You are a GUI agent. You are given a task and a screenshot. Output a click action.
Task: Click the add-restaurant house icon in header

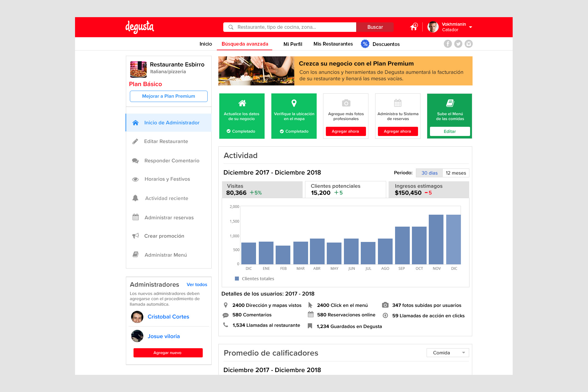point(414,27)
